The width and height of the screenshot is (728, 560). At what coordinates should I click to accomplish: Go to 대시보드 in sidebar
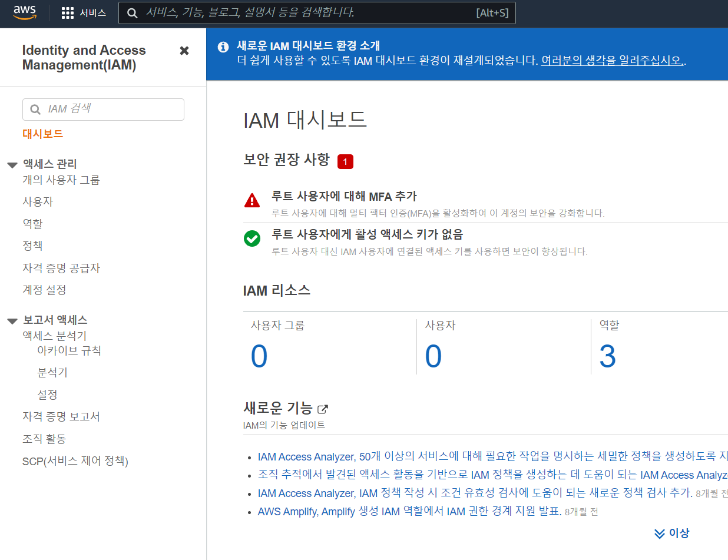[x=42, y=134]
